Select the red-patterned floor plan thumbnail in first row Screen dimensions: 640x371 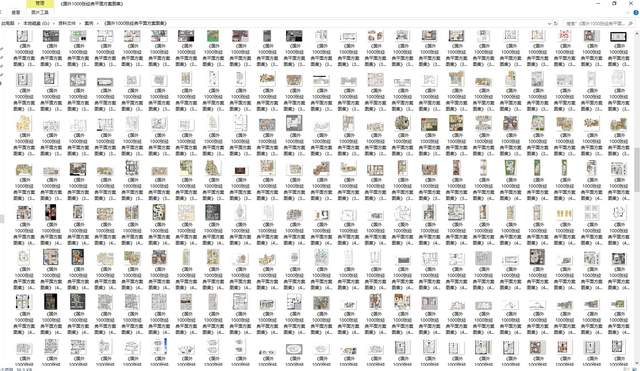coord(564,36)
